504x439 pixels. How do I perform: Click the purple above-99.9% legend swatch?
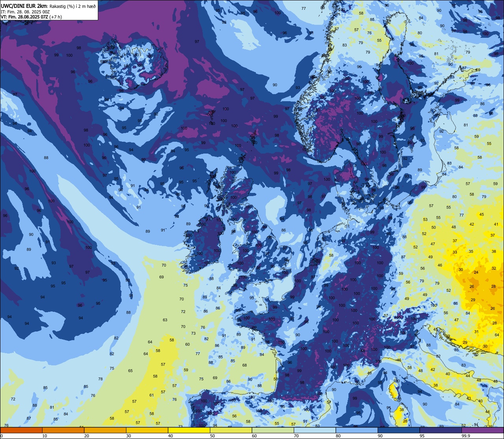pos(483,430)
